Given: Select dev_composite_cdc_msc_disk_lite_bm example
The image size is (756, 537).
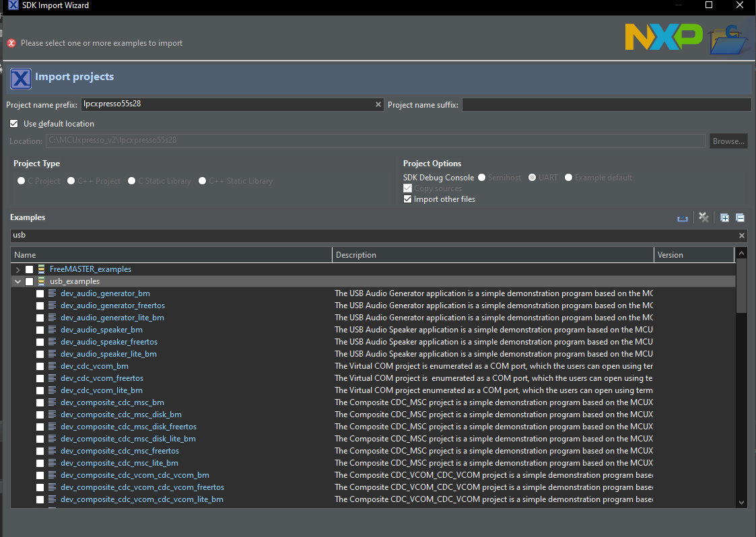Looking at the screenshot, I should 129,439.
